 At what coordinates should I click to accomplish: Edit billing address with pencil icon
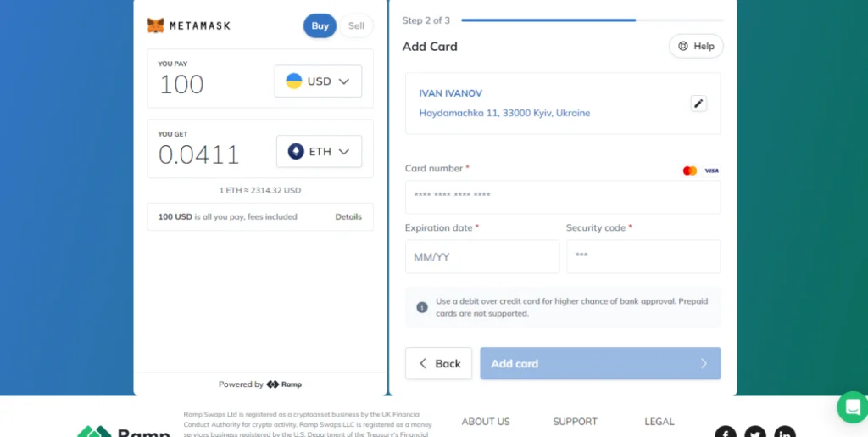pos(698,104)
